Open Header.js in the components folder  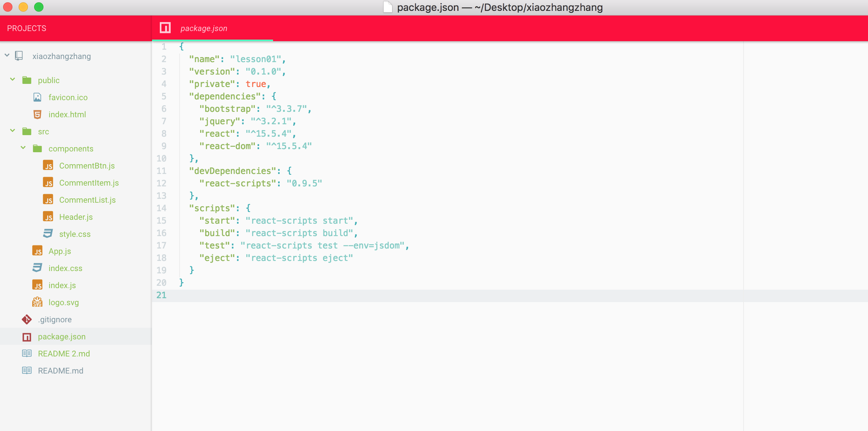point(76,217)
